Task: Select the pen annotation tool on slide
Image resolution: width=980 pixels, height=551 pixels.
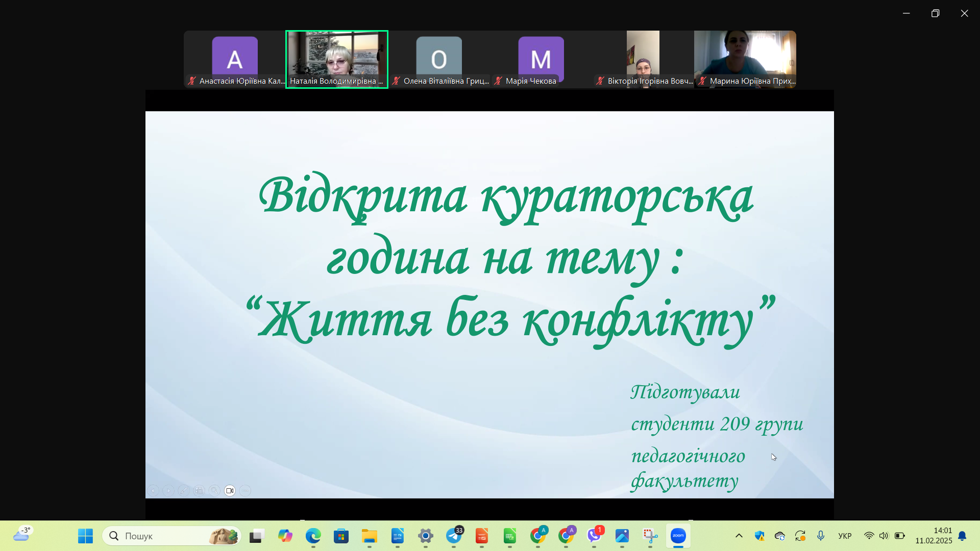Action: point(184,491)
